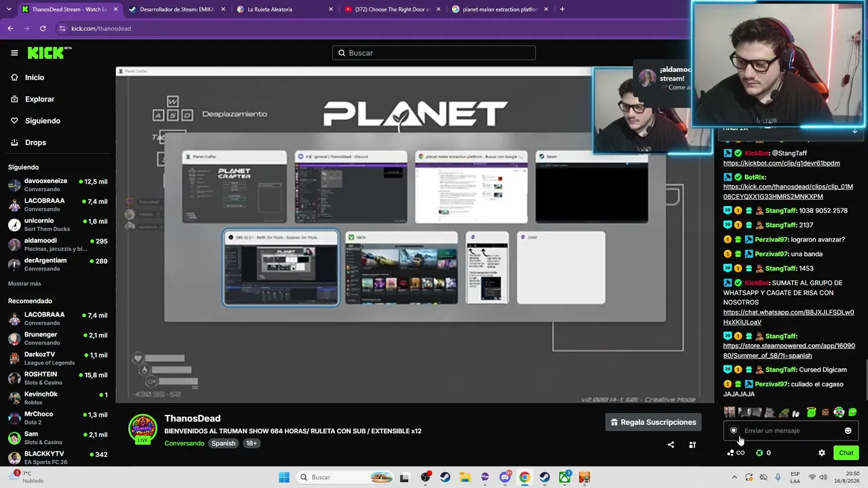Open the Kick hamburger menu

coord(14,53)
